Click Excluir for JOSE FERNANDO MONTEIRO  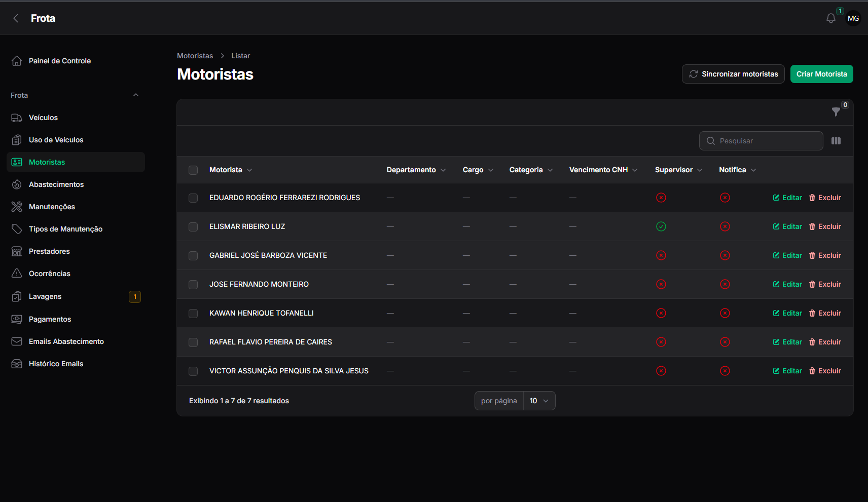pyautogui.click(x=825, y=284)
